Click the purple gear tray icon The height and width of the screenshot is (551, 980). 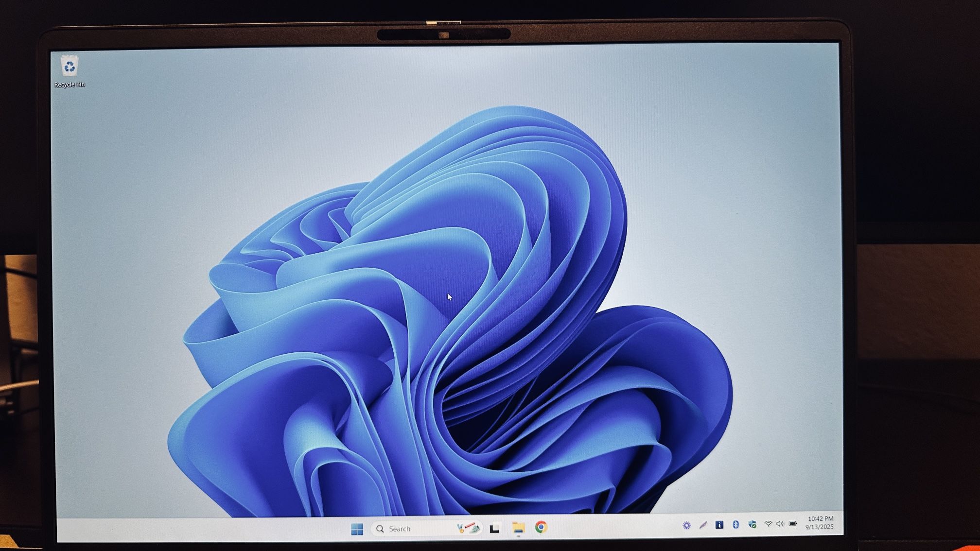tap(686, 525)
